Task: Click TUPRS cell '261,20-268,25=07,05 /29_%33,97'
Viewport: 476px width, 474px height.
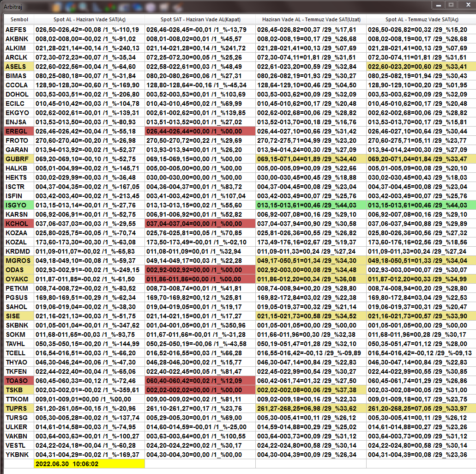Action: [422, 408]
